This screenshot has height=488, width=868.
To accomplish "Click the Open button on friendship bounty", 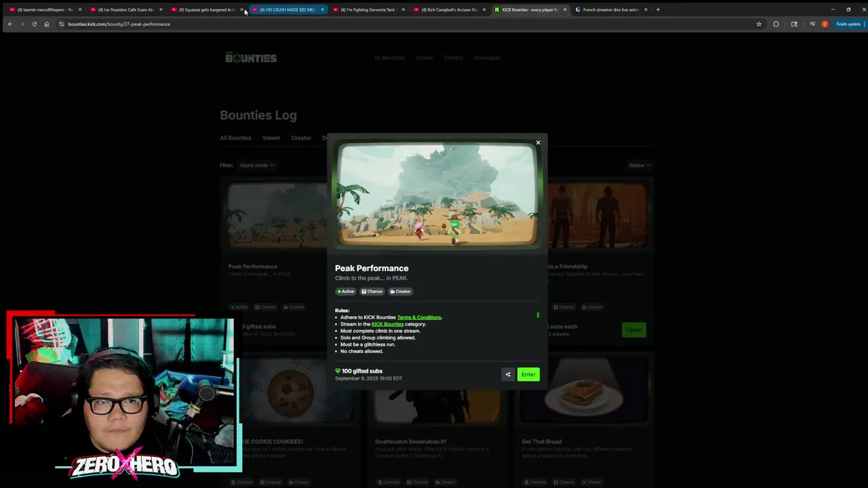I will [634, 330].
